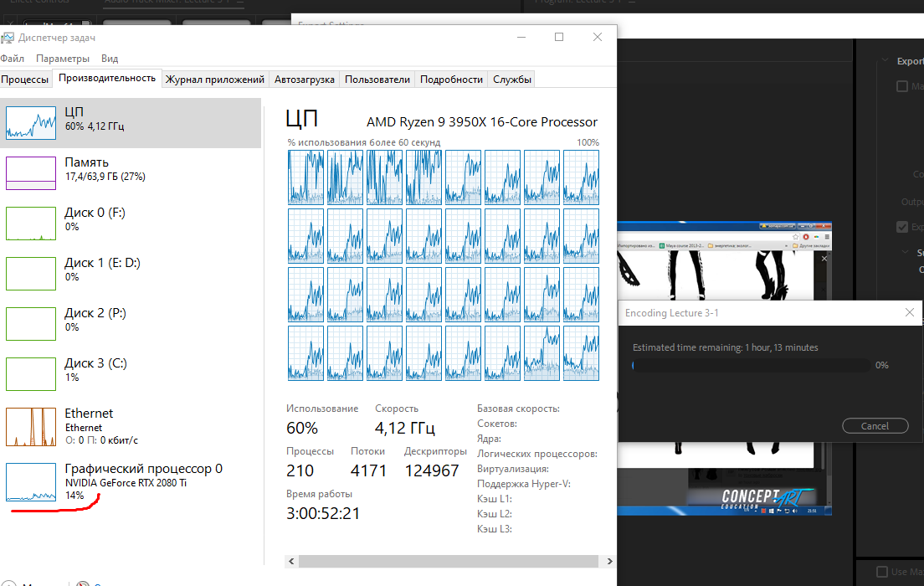Click the Task Manager app icon in title bar

point(8,38)
